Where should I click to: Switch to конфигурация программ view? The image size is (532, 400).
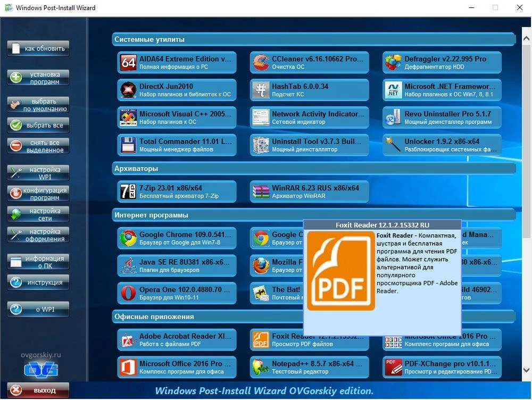click(x=38, y=194)
